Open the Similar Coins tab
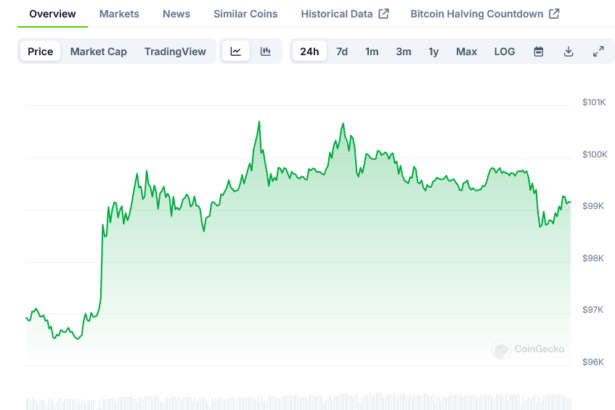The height and width of the screenshot is (410, 615). 245,14
